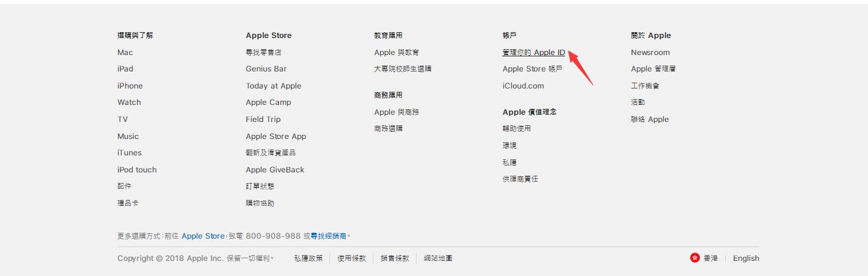Click the 使用條款 link
This screenshot has height=276, width=868.
[352, 258]
